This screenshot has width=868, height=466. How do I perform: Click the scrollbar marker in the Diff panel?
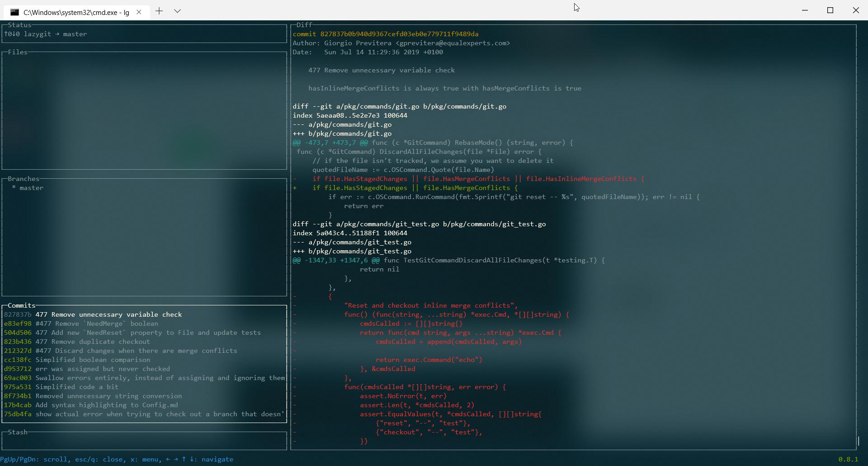tap(858, 441)
